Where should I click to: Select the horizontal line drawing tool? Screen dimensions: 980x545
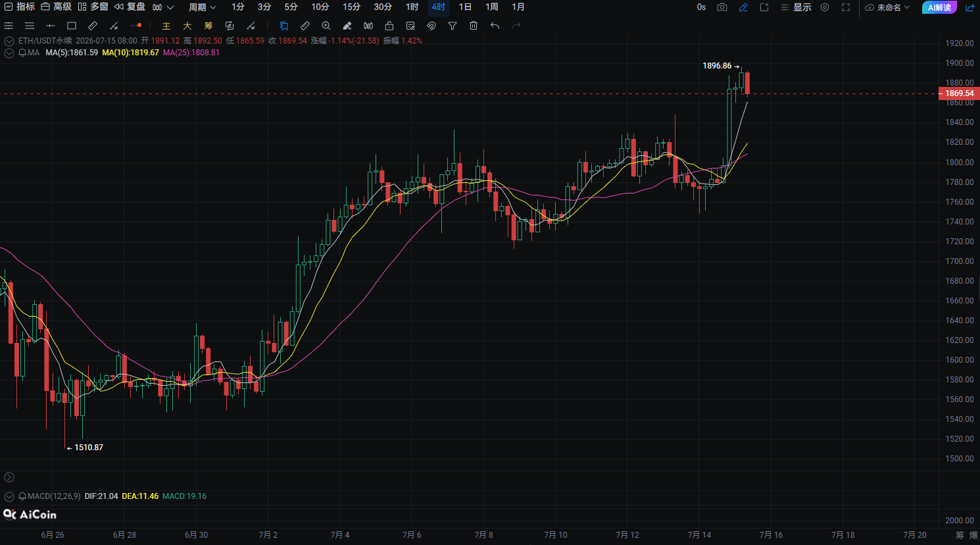point(51,26)
